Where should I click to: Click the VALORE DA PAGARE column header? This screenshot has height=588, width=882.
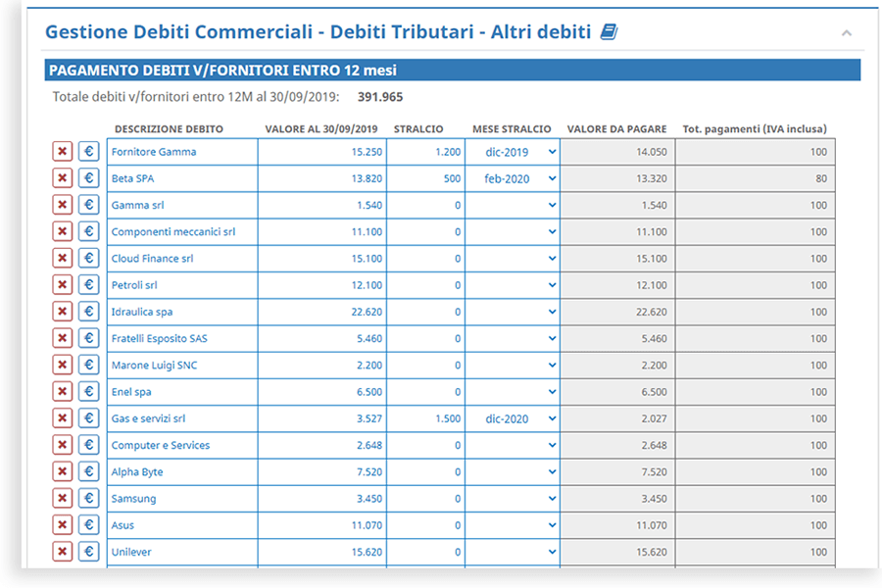[x=616, y=128]
